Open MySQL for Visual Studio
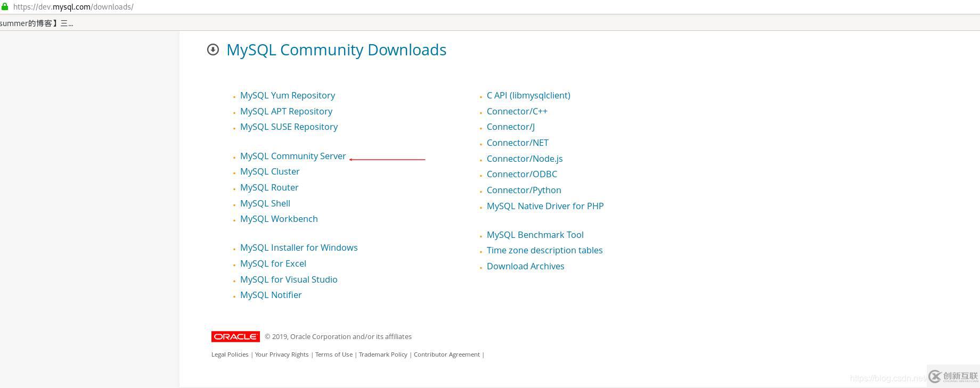 (x=289, y=279)
